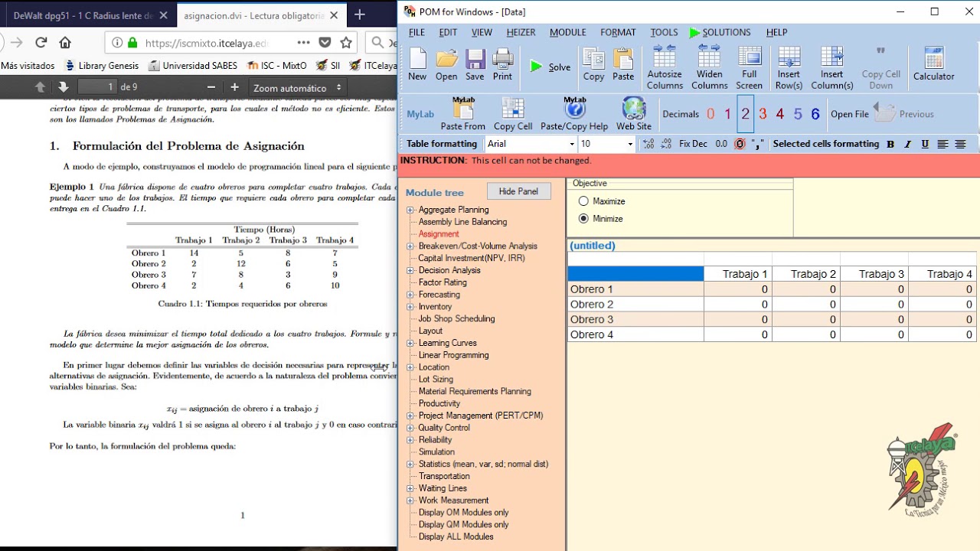Viewport: 980px width, 551px height.
Task: Select the Transportation module
Action: pyautogui.click(x=444, y=476)
